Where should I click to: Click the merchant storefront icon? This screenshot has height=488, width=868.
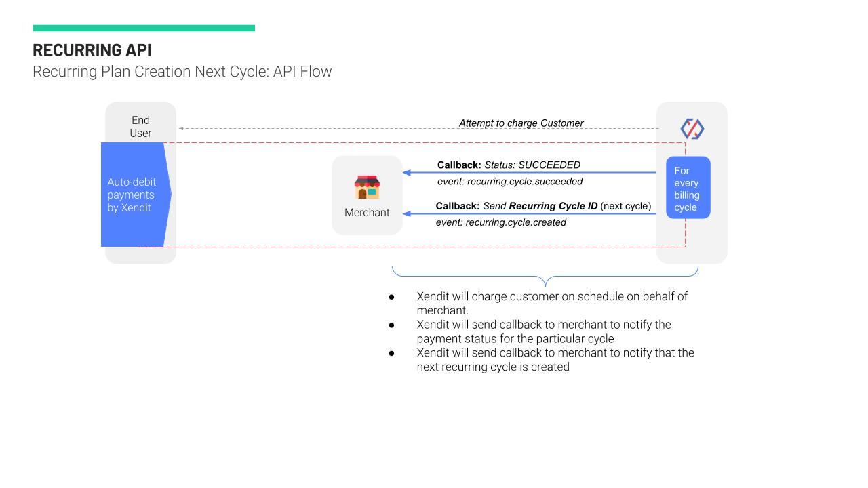(367, 187)
